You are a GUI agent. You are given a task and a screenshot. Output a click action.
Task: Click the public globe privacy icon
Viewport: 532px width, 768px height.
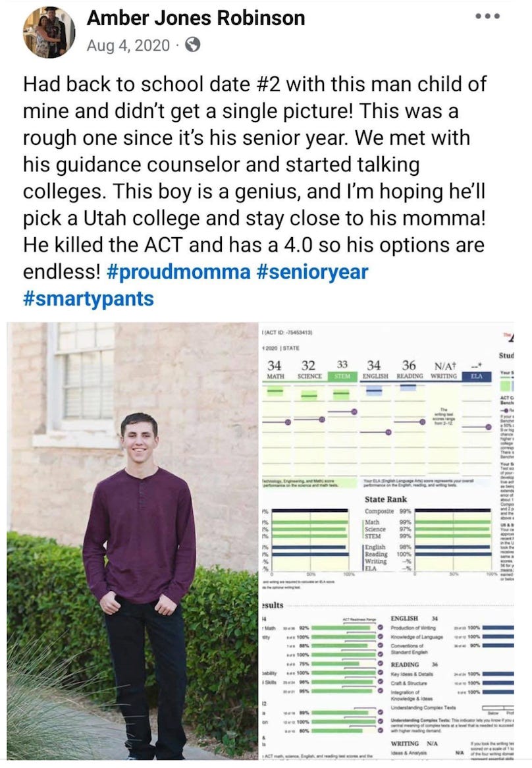pyautogui.click(x=193, y=45)
